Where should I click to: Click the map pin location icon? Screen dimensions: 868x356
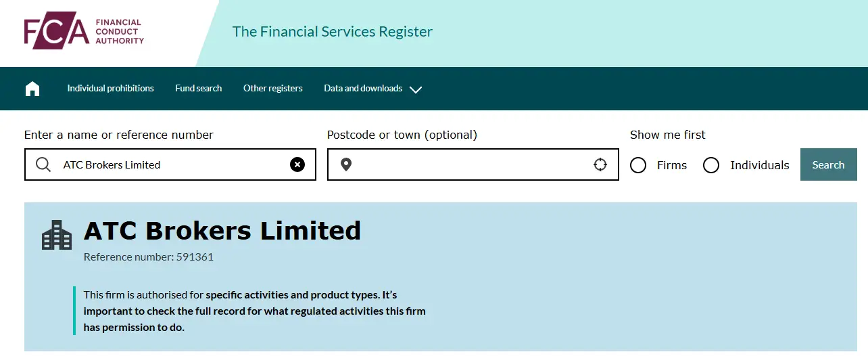(x=346, y=164)
